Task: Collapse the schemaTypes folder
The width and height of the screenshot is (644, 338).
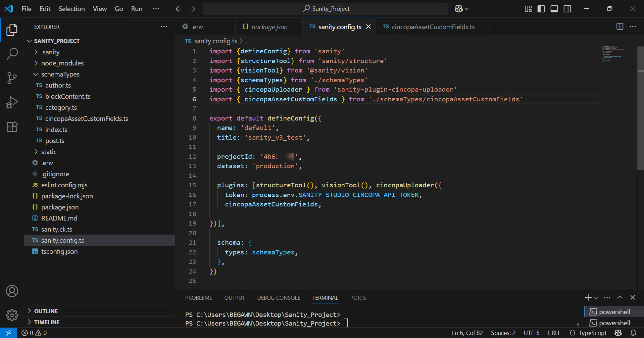Action: 100,74
